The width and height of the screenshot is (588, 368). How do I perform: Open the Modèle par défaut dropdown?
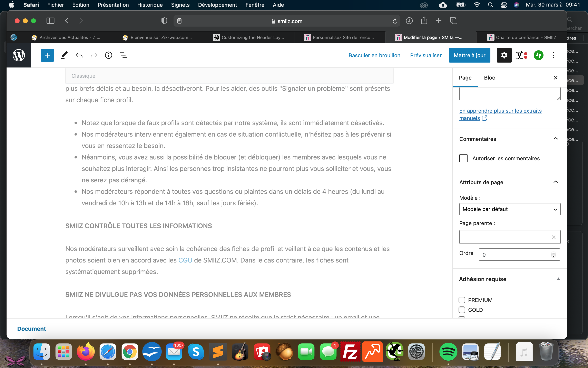[510, 209]
